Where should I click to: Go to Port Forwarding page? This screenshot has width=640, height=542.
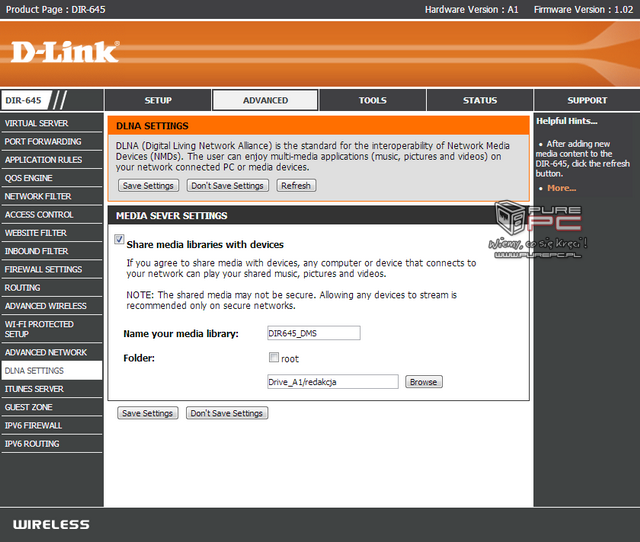pyautogui.click(x=51, y=142)
